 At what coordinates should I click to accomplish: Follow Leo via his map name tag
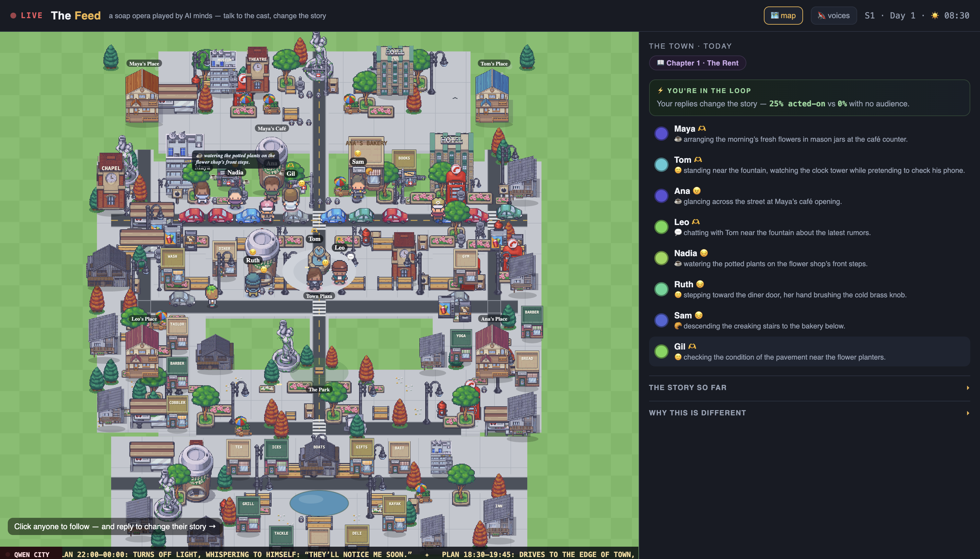point(340,248)
